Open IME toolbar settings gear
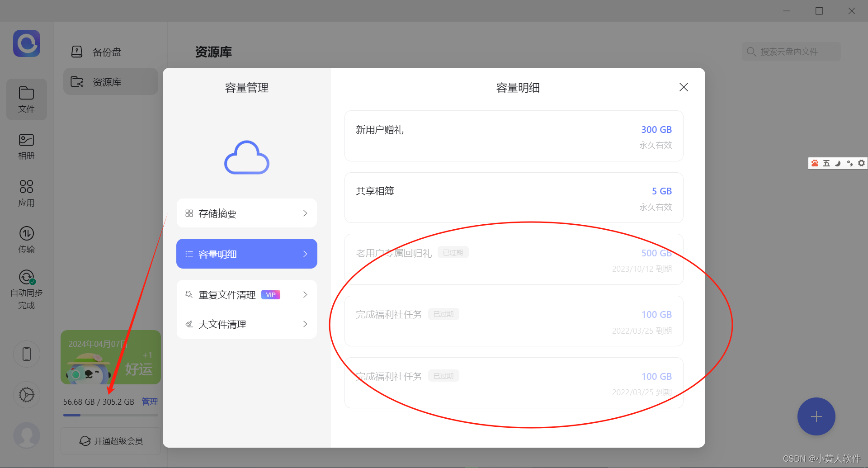This screenshot has height=468, width=868. point(862,163)
